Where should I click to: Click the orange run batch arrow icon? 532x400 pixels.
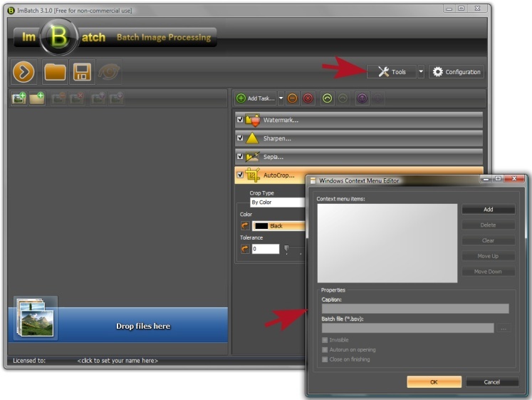tap(24, 72)
